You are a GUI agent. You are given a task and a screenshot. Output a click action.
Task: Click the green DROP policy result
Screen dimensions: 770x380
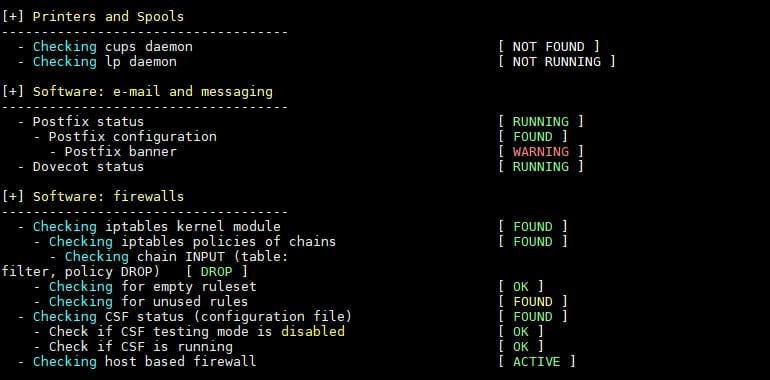[x=217, y=271]
